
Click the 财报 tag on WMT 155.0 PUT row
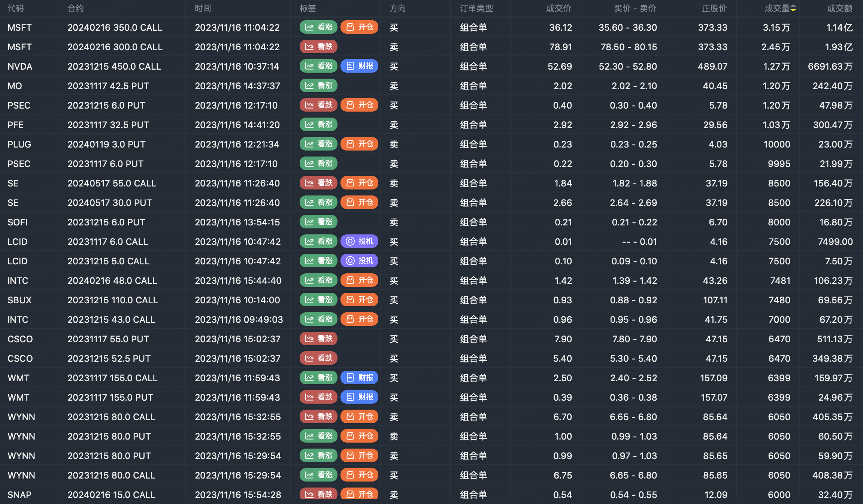point(359,397)
